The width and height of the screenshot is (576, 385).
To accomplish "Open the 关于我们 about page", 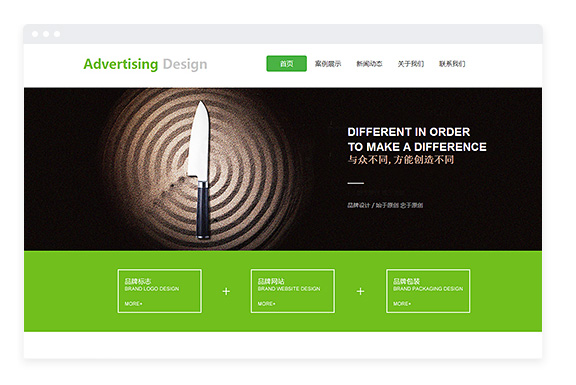I will [411, 64].
